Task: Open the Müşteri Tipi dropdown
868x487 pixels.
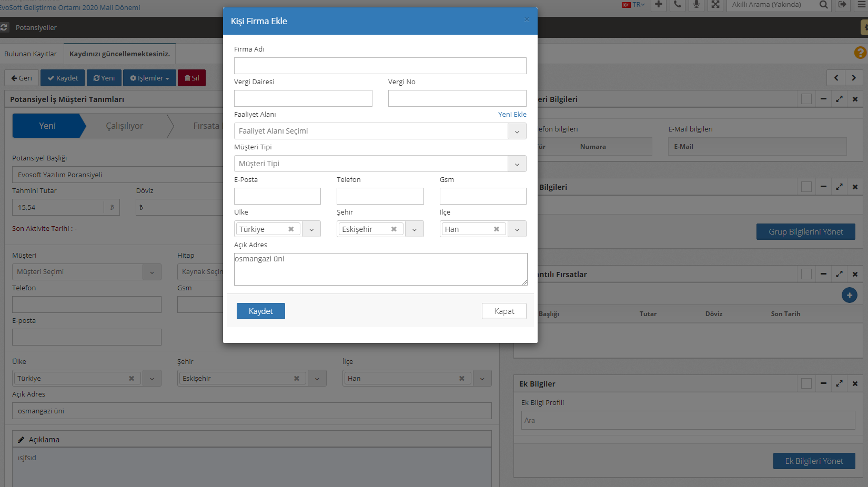Action: (x=517, y=164)
